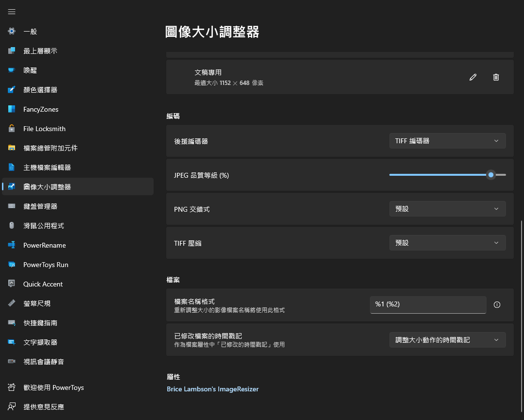Expand the TIFF 壓縮 dropdown
Viewport: 524px width, 420px height.
point(447,243)
